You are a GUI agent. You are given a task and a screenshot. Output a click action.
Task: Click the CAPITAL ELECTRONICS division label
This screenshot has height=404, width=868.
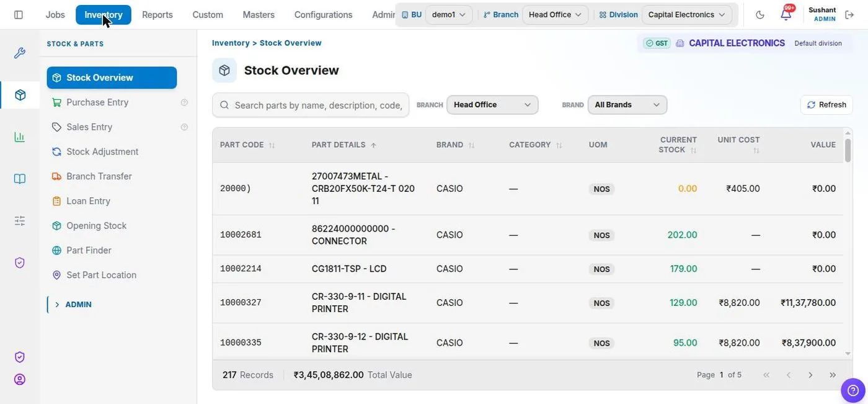737,43
